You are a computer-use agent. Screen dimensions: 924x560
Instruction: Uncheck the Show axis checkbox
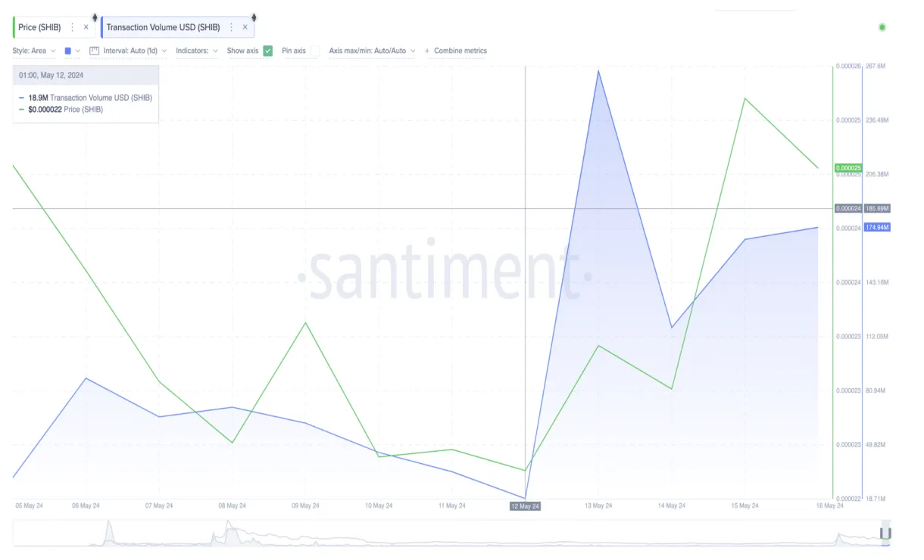click(267, 51)
